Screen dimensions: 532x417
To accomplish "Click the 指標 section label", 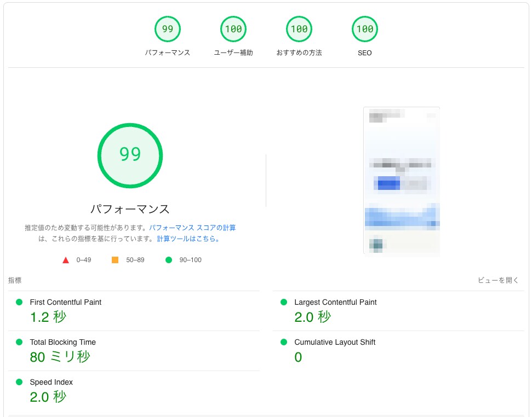I will (15, 280).
